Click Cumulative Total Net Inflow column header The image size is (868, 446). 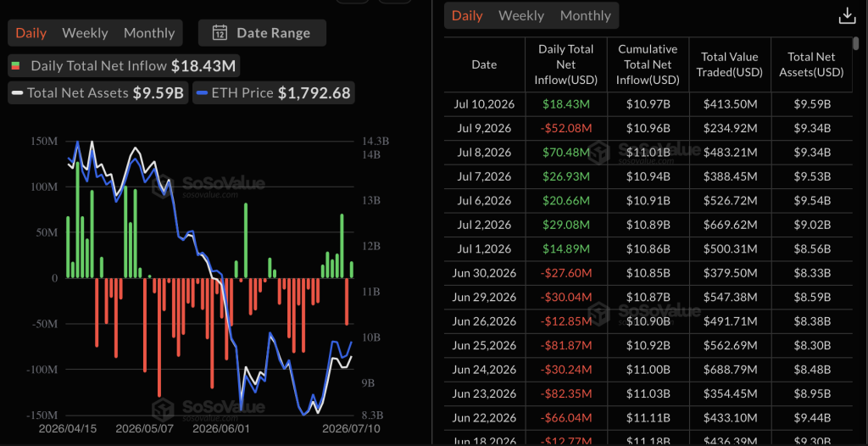[648, 64]
